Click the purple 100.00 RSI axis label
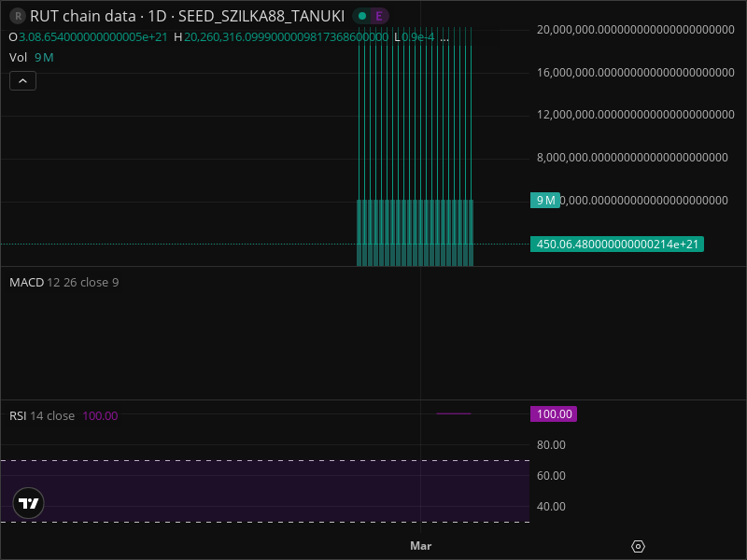This screenshot has width=747, height=560. (554, 413)
